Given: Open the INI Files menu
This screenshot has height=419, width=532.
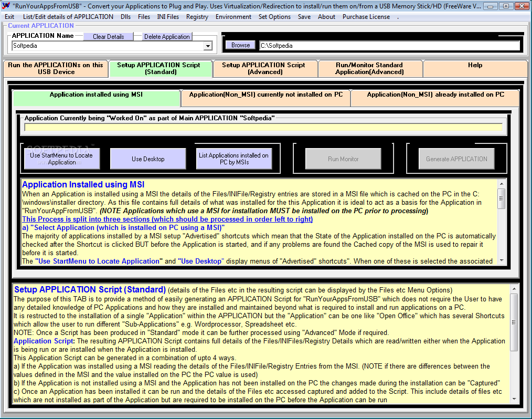Looking at the screenshot, I should (x=168, y=17).
